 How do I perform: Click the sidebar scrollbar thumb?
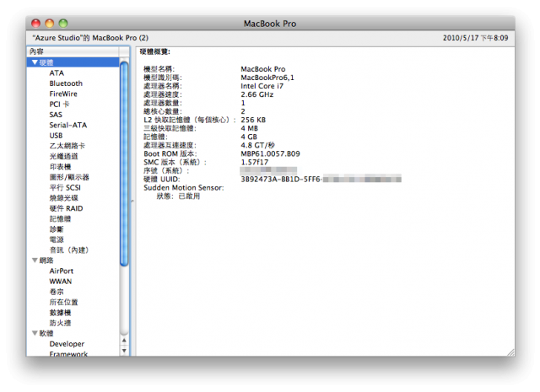point(124,164)
